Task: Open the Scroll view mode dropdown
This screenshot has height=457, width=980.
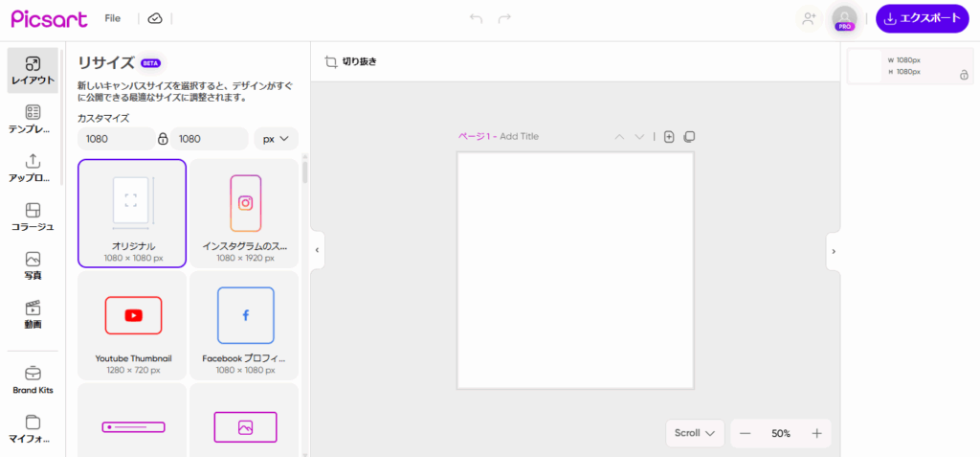Action: [x=695, y=433]
